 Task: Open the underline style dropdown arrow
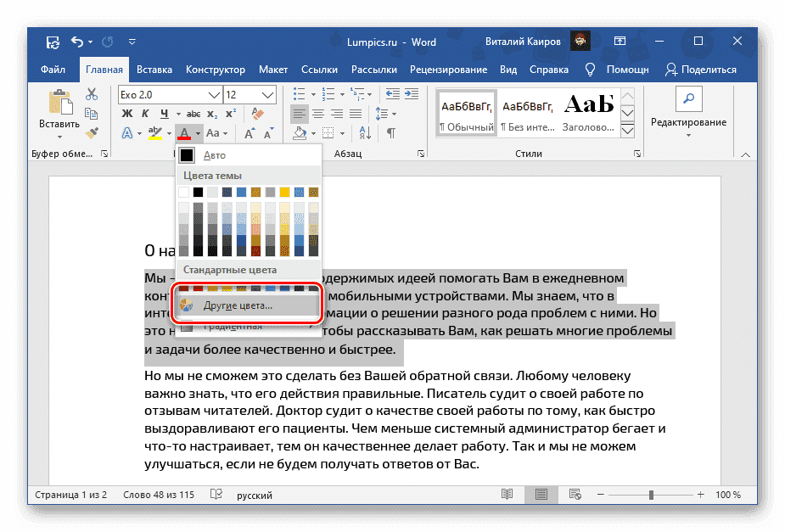[178, 115]
